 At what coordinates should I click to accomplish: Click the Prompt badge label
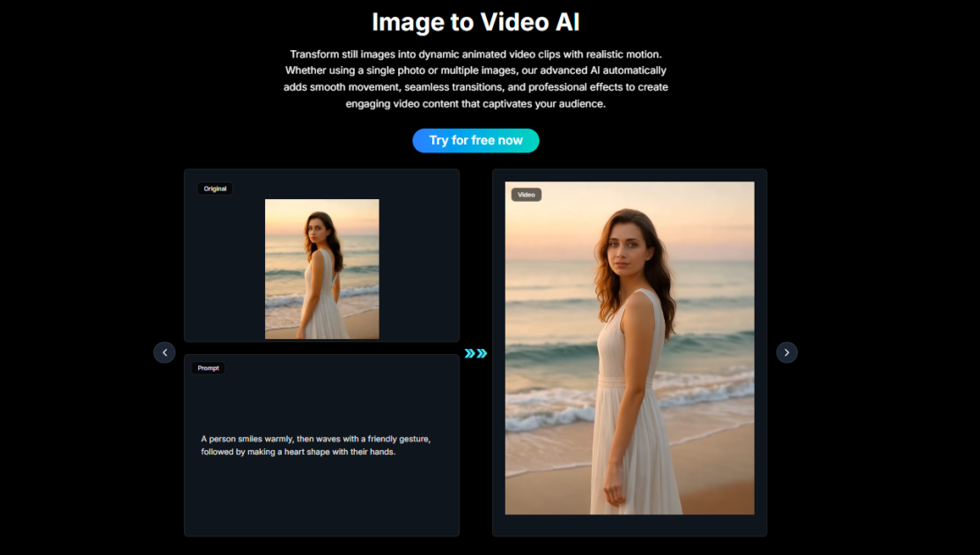click(208, 367)
